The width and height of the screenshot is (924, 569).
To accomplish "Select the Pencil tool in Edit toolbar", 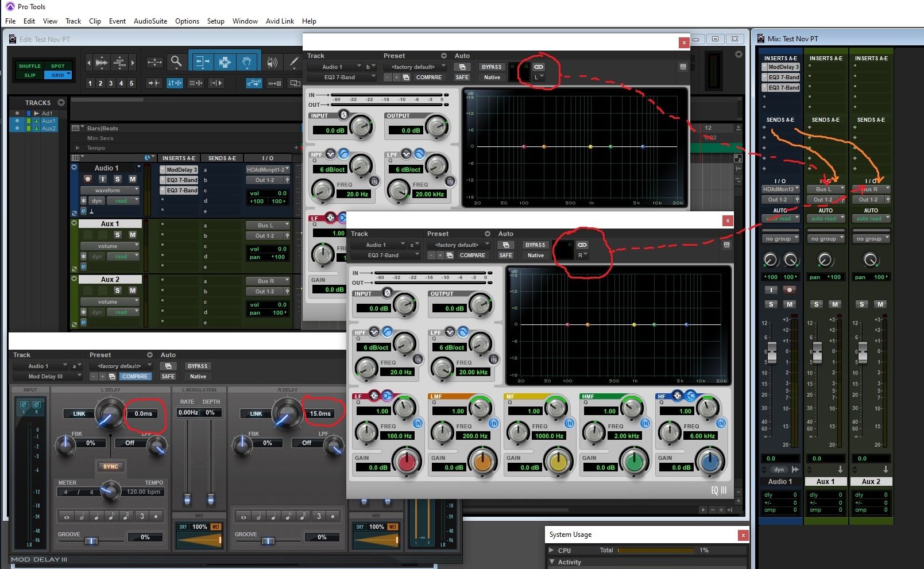I will (x=293, y=61).
